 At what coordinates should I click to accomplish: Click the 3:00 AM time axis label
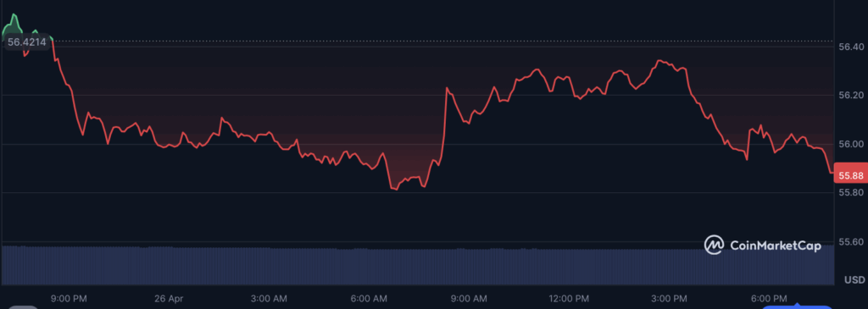pyautogui.click(x=269, y=298)
